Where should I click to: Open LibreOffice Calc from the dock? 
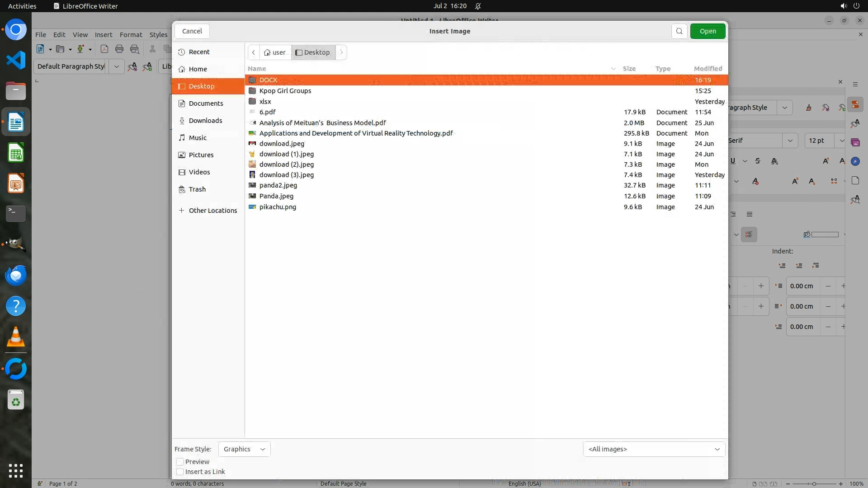coord(16,153)
